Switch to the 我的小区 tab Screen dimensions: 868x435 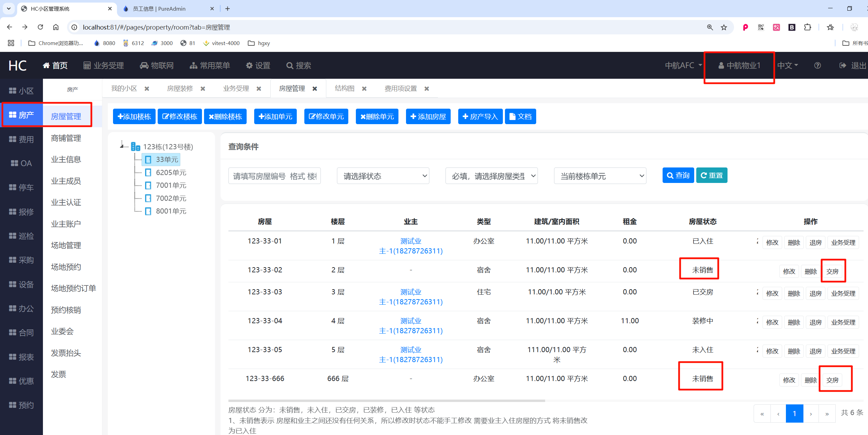click(124, 88)
